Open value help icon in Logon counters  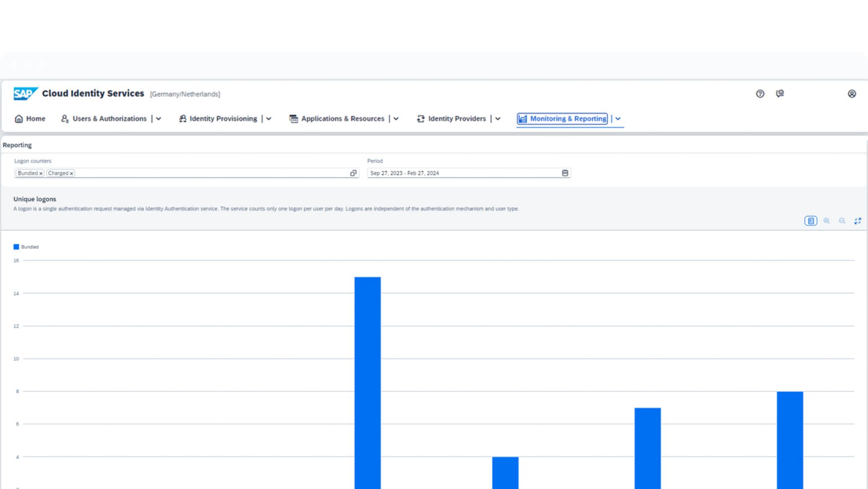tap(353, 173)
